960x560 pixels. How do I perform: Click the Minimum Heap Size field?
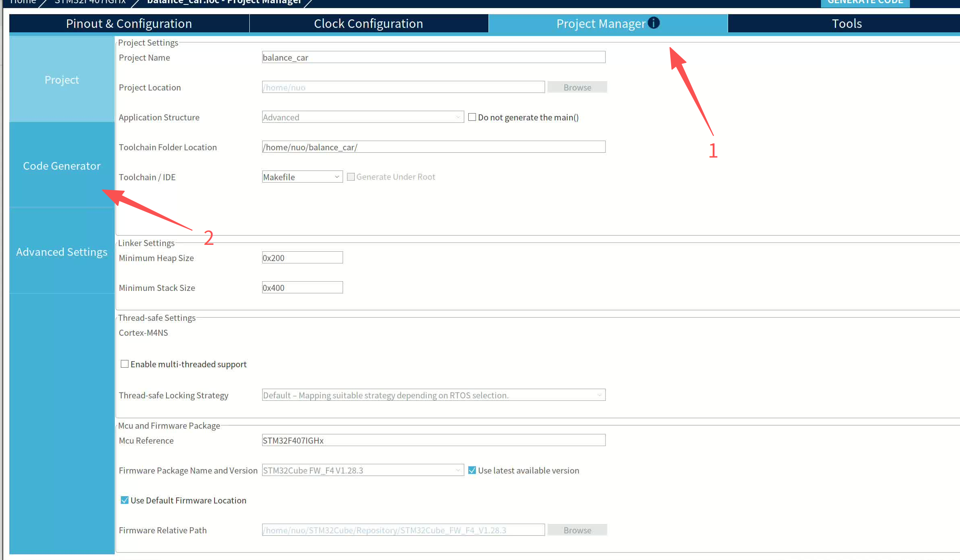click(x=302, y=257)
